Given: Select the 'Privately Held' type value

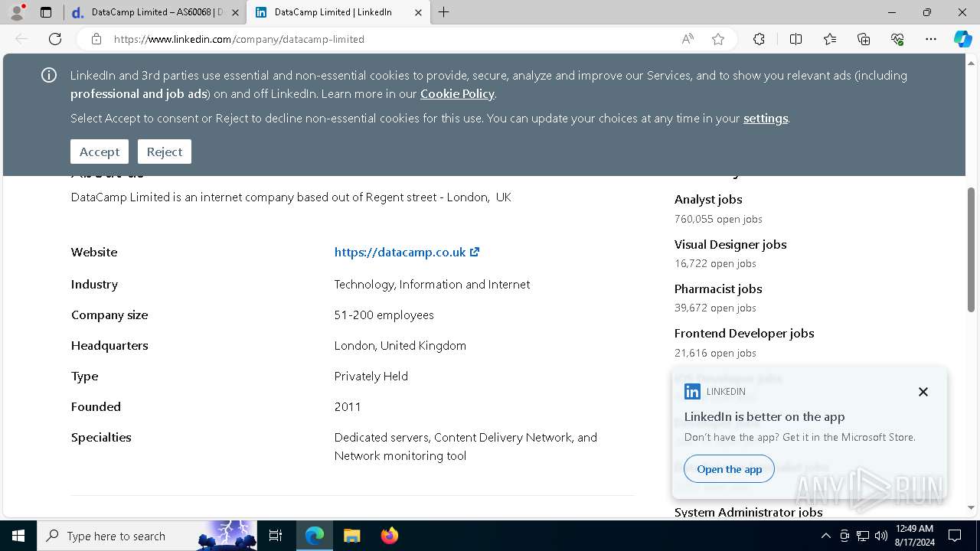Looking at the screenshot, I should [371, 376].
